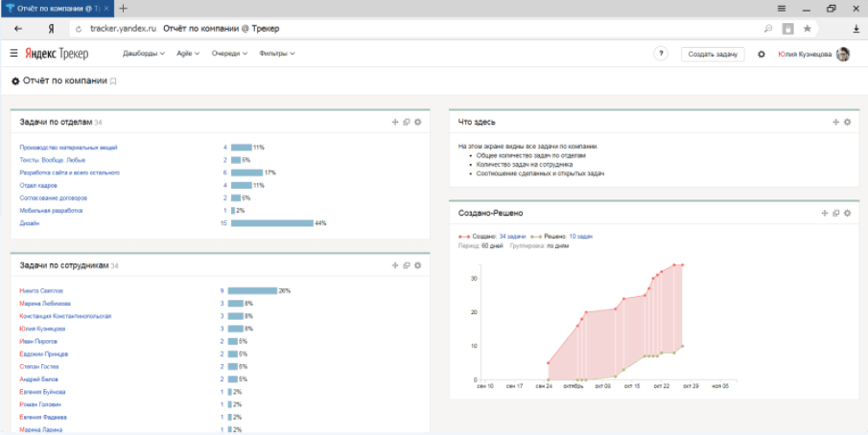Open Марина Любимова's tasks link
This screenshot has width=868, height=435.
coord(45,304)
